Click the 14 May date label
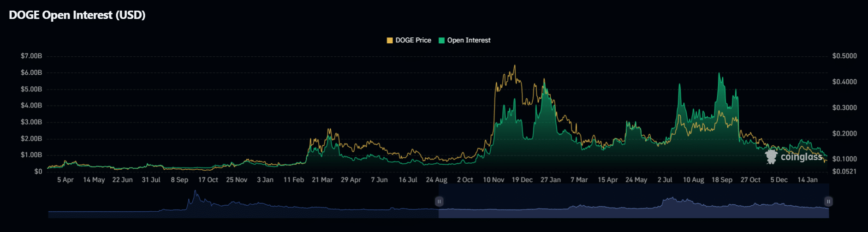This screenshot has width=868, height=232. [x=94, y=180]
